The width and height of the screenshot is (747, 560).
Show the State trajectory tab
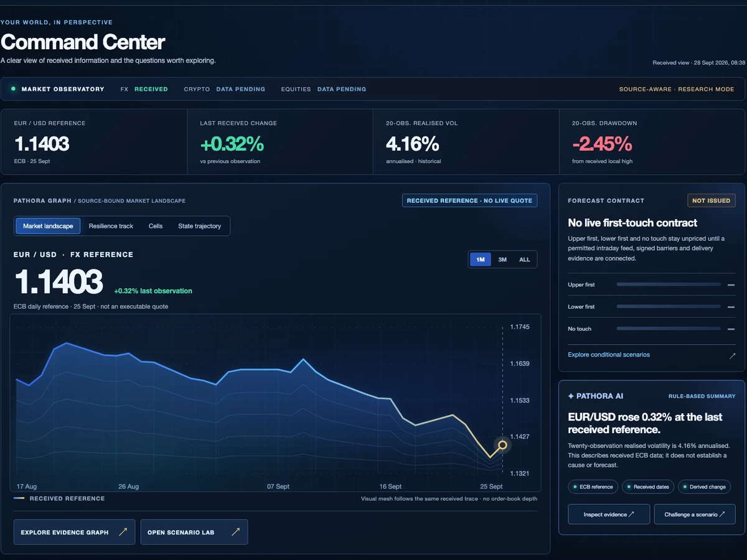(199, 226)
